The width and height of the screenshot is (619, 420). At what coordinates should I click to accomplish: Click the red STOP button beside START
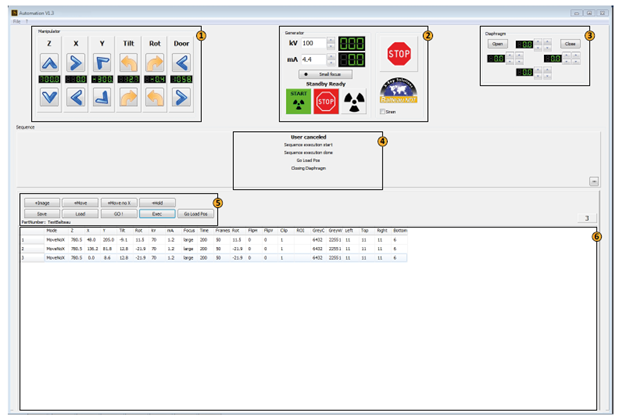[326, 101]
